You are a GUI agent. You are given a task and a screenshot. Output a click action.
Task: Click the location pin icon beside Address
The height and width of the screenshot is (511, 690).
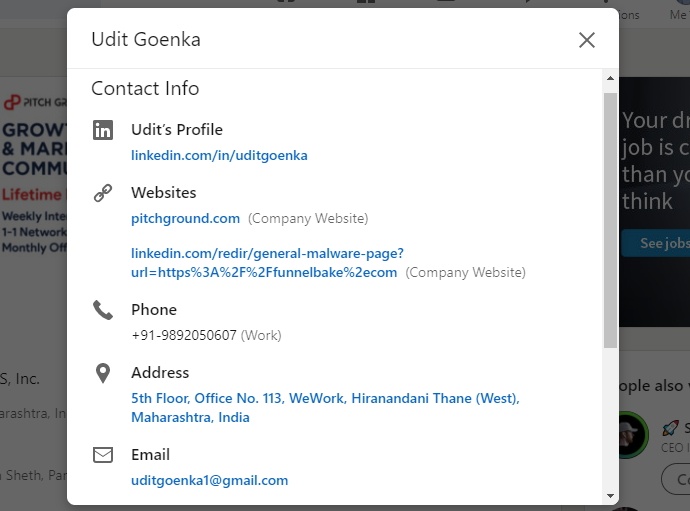pyautogui.click(x=103, y=373)
